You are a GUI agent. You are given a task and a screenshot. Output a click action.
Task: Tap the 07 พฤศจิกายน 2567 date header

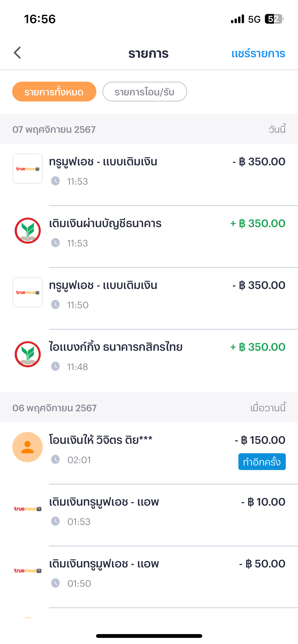[54, 129]
